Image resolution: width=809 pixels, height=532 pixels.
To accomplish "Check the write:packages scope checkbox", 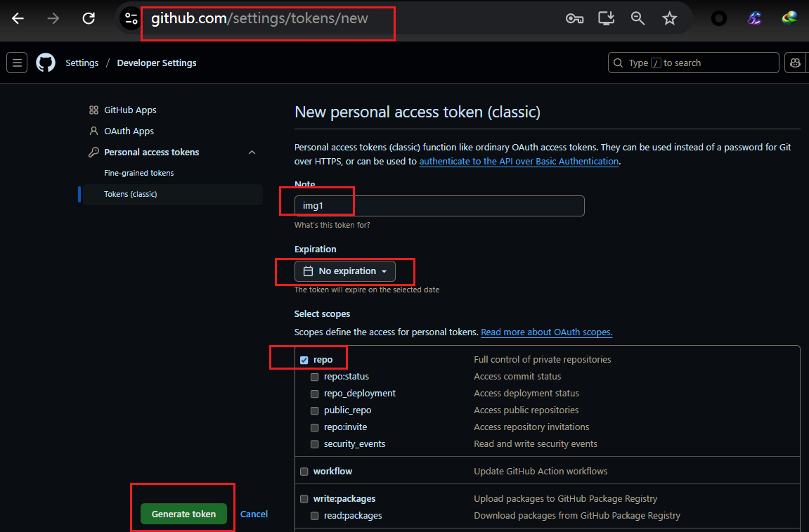I will click(304, 499).
